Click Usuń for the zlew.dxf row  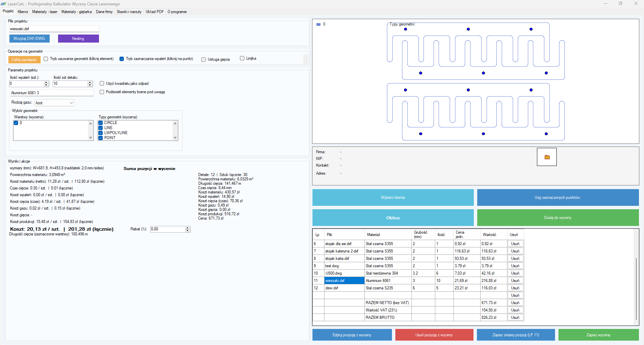tap(515, 288)
